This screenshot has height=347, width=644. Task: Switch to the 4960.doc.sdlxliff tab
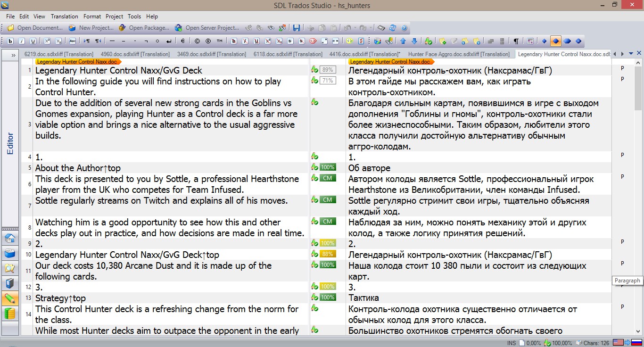(135, 54)
